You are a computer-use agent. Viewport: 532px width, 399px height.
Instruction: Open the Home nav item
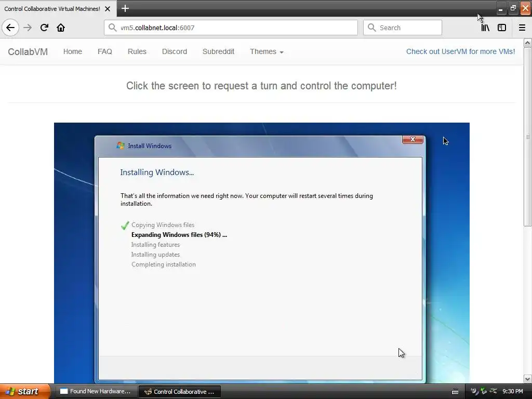[73, 51]
